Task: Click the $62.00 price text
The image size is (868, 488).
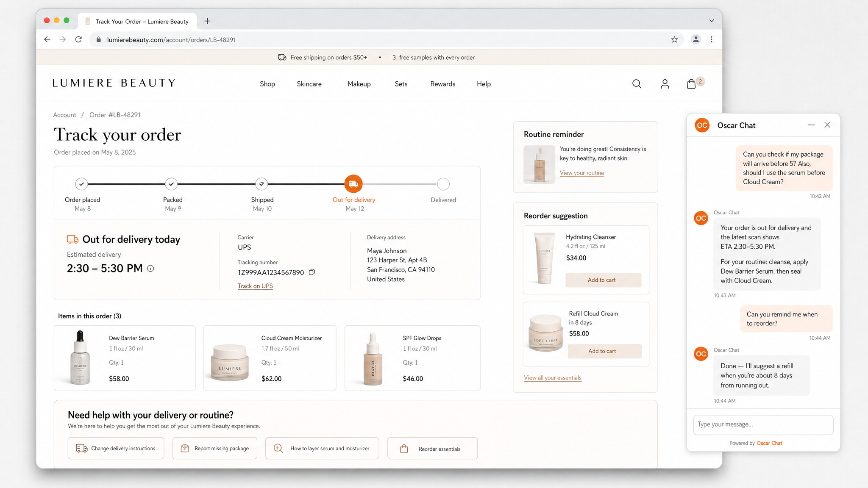Action: click(271, 379)
